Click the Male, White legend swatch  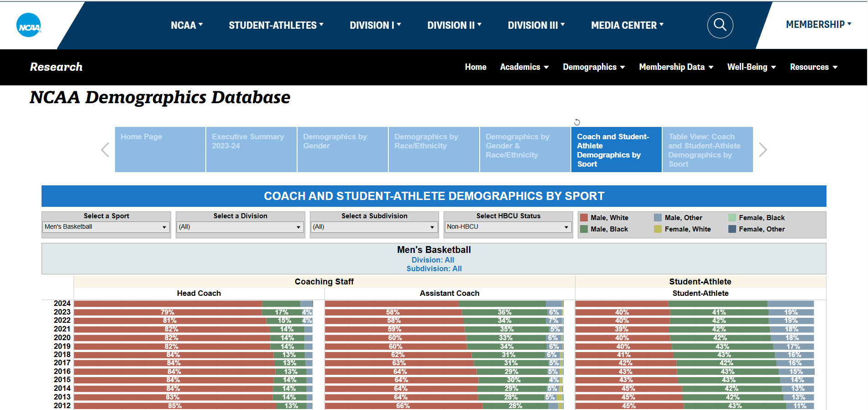[584, 218]
